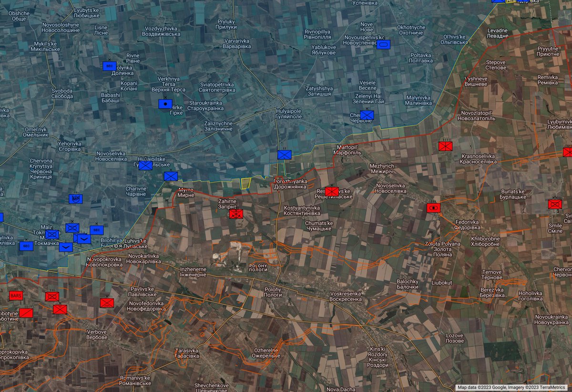Click blue infantry marker just north of Myrne
The height and width of the screenshot is (392, 572).
pyautogui.click(x=171, y=176)
